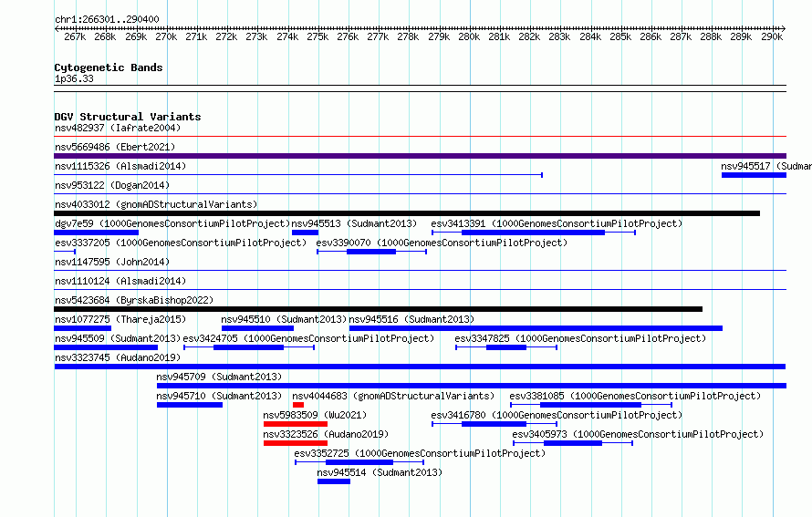812x517 pixels.
Task: Click the small red nsv4044683 bar
Action: pyautogui.click(x=298, y=405)
